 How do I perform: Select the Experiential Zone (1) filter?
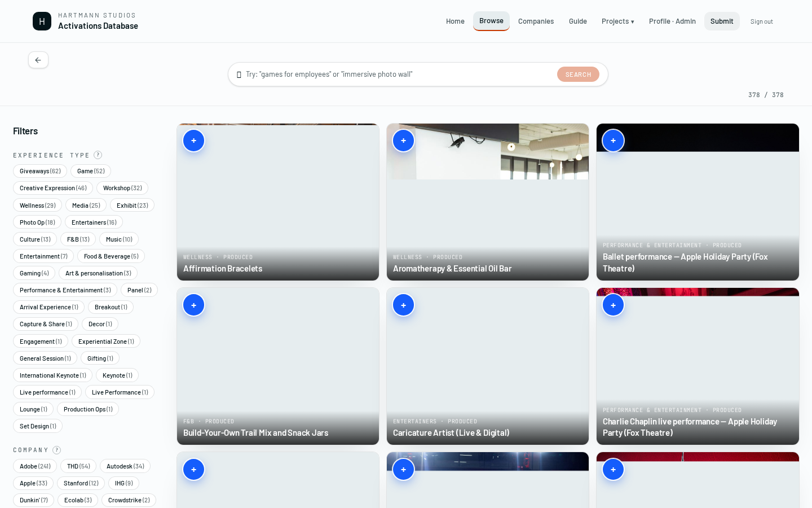coord(106,341)
